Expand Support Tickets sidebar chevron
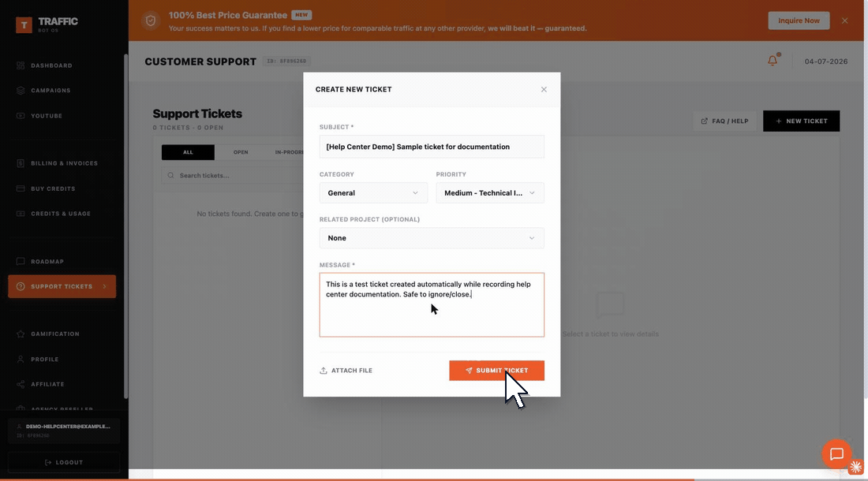The image size is (868, 481). pyautogui.click(x=104, y=286)
